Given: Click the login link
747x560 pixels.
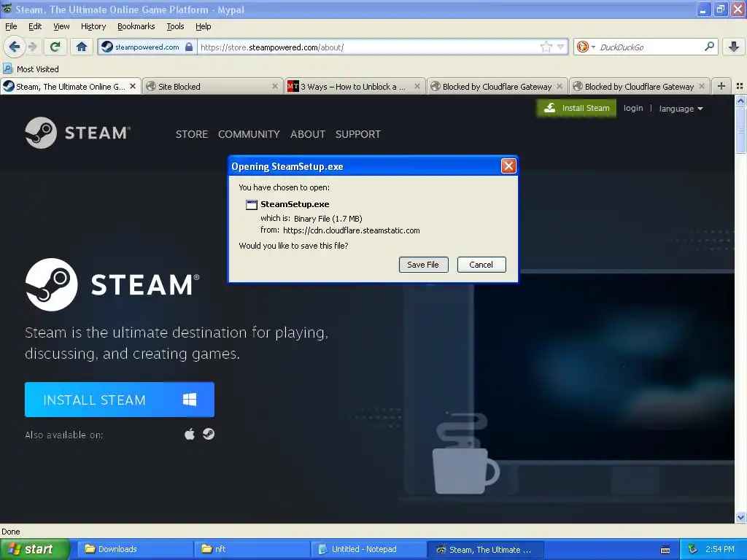Looking at the screenshot, I should click(632, 108).
